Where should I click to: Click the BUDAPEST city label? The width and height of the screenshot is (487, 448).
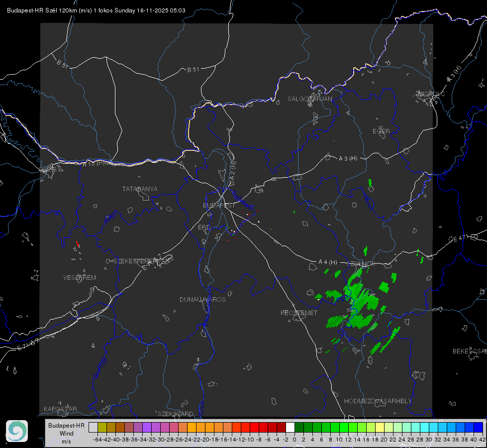click(x=219, y=206)
